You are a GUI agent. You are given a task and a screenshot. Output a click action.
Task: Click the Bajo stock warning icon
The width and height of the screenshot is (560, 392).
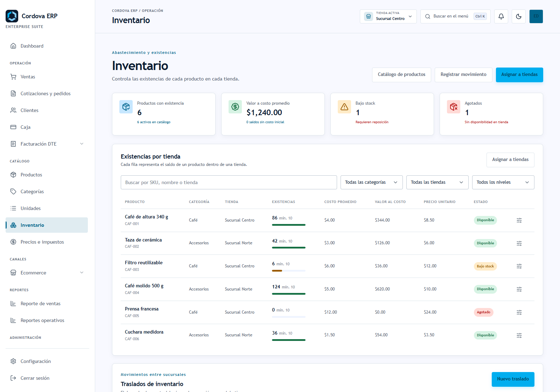344,107
